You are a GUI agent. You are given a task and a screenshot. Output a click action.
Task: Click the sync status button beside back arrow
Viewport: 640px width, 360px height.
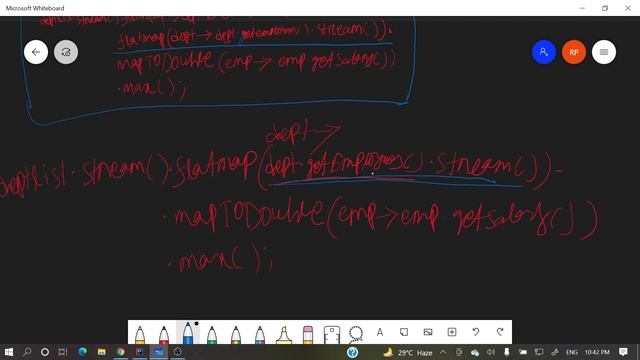pyautogui.click(x=66, y=52)
